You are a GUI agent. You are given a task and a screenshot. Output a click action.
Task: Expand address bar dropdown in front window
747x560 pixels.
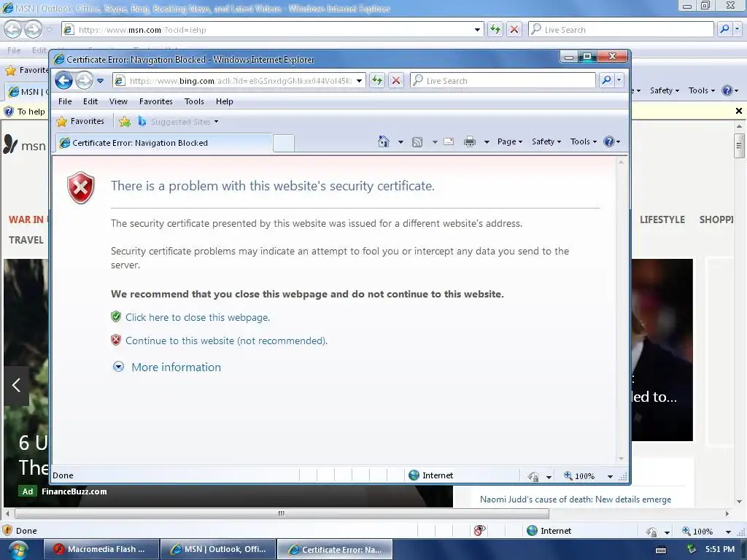point(359,81)
